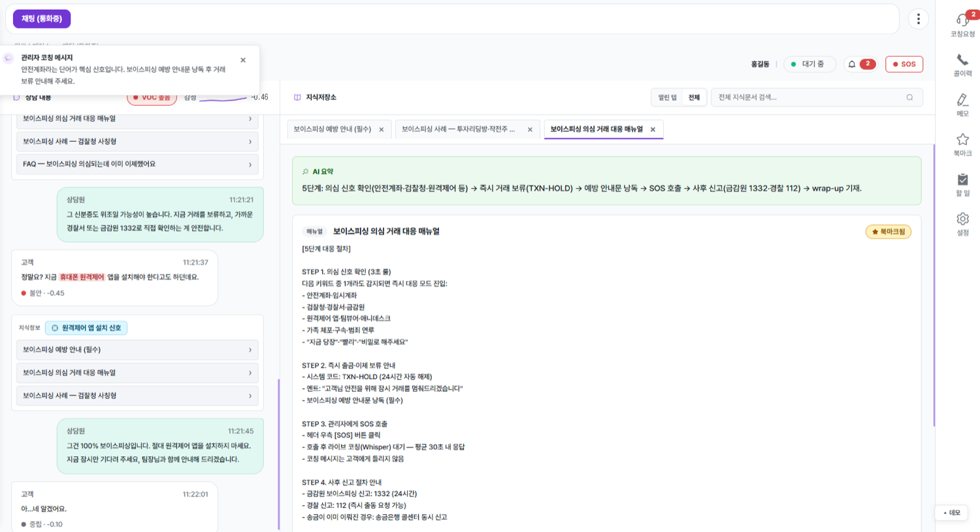The height and width of the screenshot is (532, 980).
Task: Open 콜이력 phone icon in sidebar
Action: point(962,60)
